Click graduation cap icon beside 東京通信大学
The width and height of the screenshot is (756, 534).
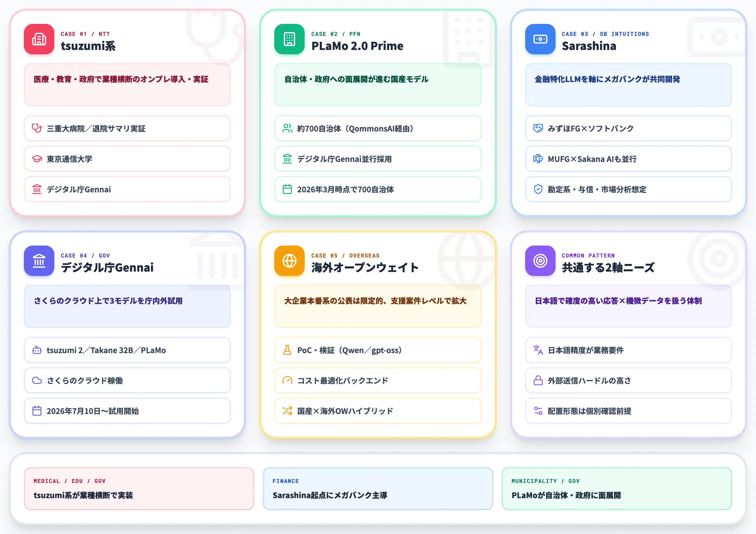(x=37, y=159)
